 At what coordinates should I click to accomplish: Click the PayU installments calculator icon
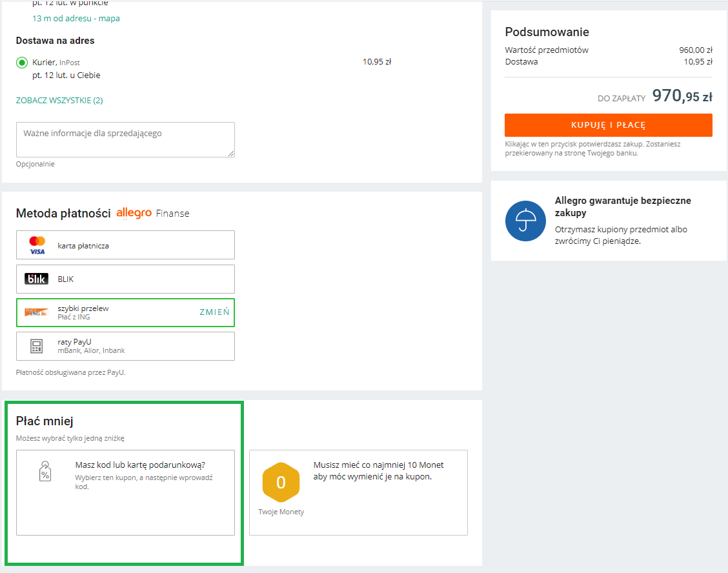point(36,346)
